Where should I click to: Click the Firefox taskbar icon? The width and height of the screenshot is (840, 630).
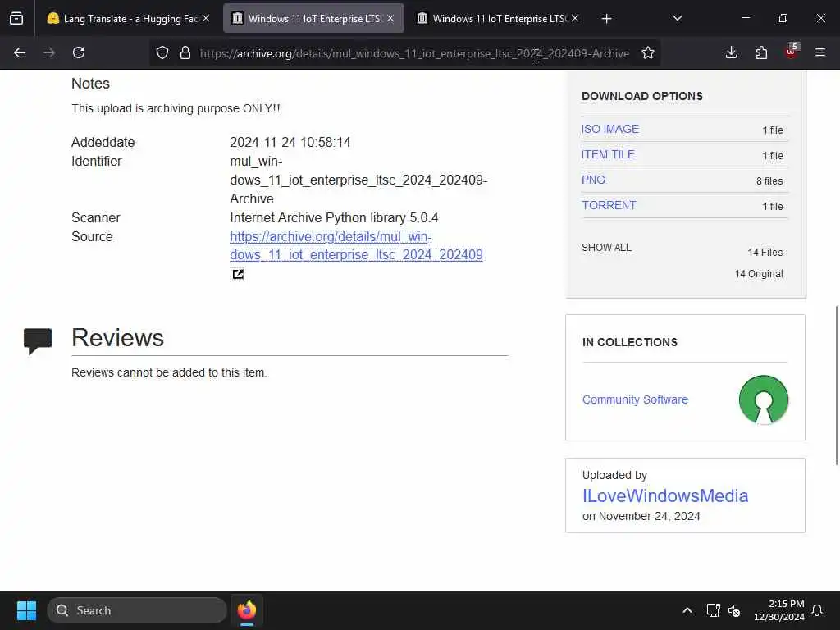(247, 610)
